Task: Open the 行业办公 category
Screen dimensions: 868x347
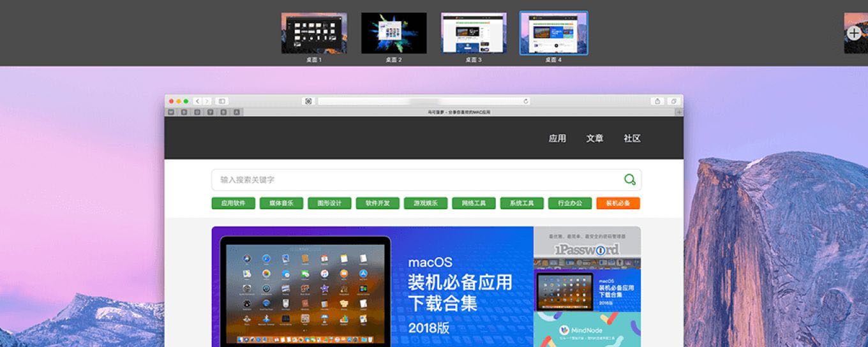Action: [570, 203]
